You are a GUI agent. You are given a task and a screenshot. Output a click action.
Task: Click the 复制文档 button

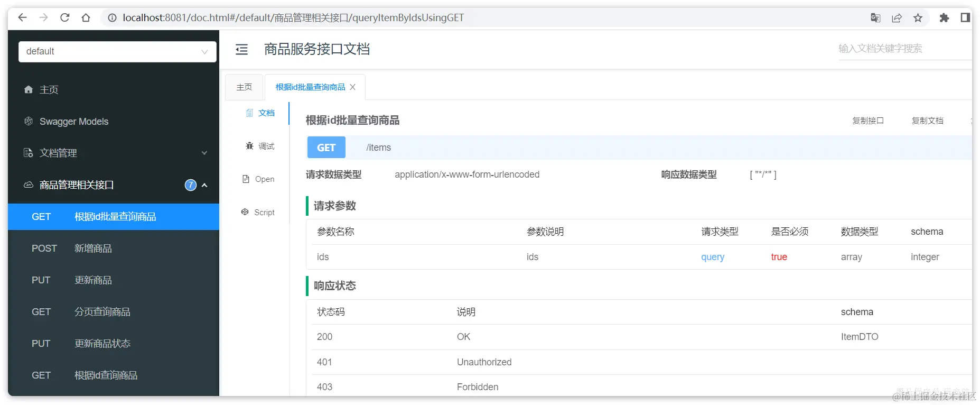927,121
